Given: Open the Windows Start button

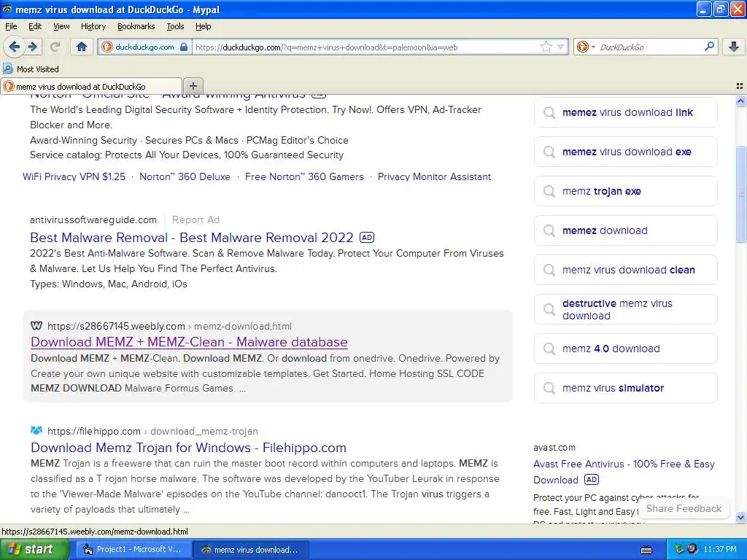Looking at the screenshot, I should tap(35, 549).
